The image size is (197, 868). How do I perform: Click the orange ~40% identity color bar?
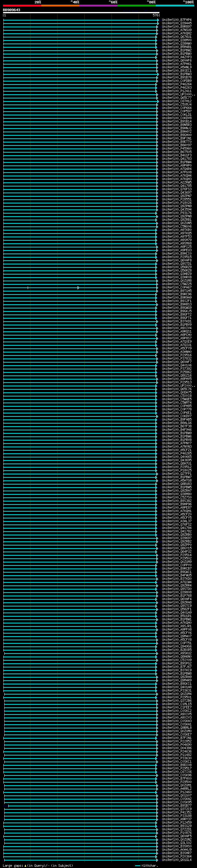(60, 6)
